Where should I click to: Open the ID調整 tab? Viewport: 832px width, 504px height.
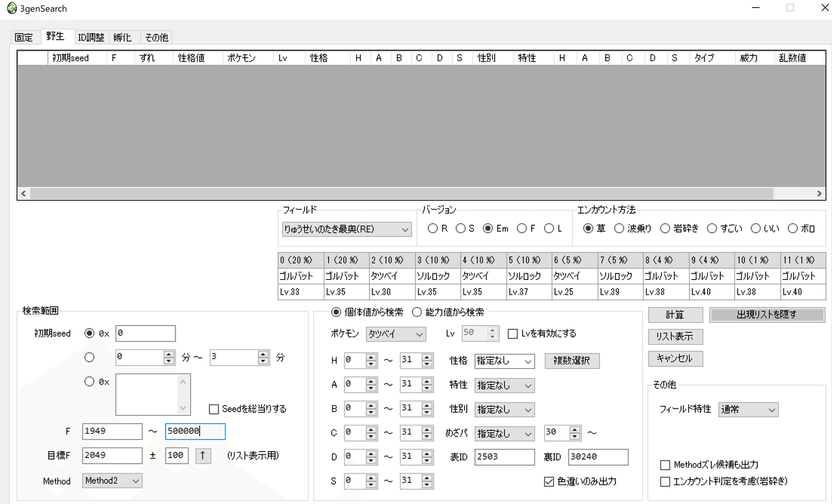click(x=91, y=37)
